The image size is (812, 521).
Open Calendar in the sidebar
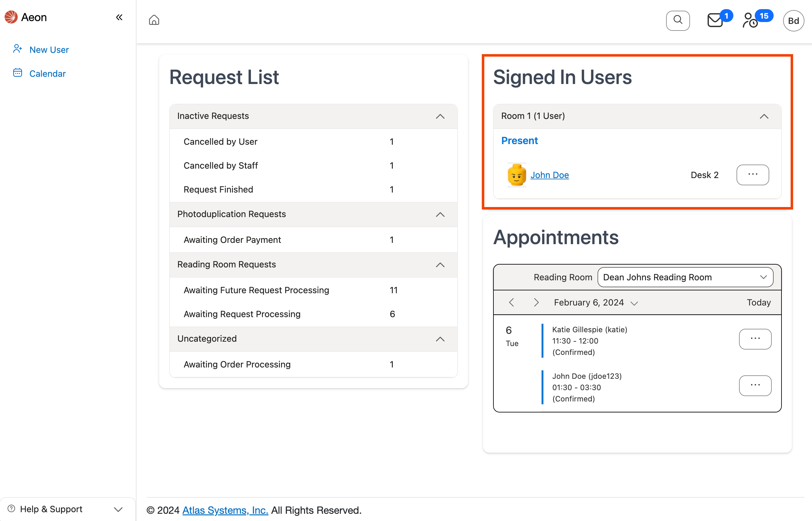47,73
